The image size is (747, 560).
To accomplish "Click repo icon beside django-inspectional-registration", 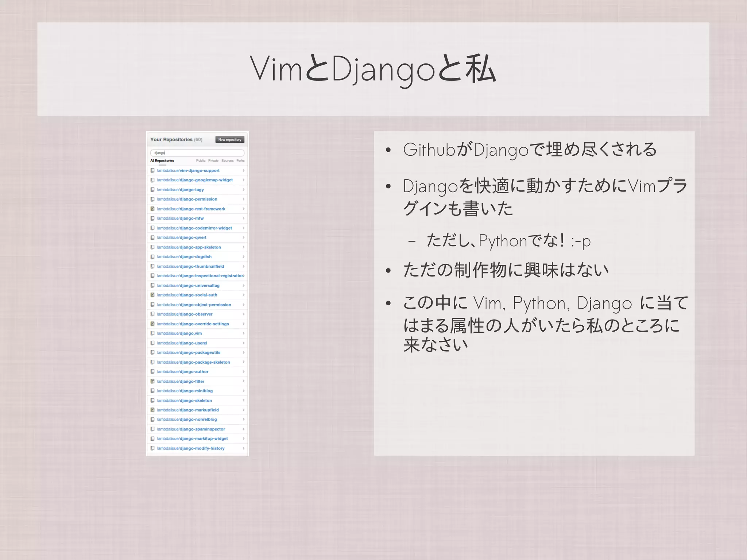I will click(152, 276).
